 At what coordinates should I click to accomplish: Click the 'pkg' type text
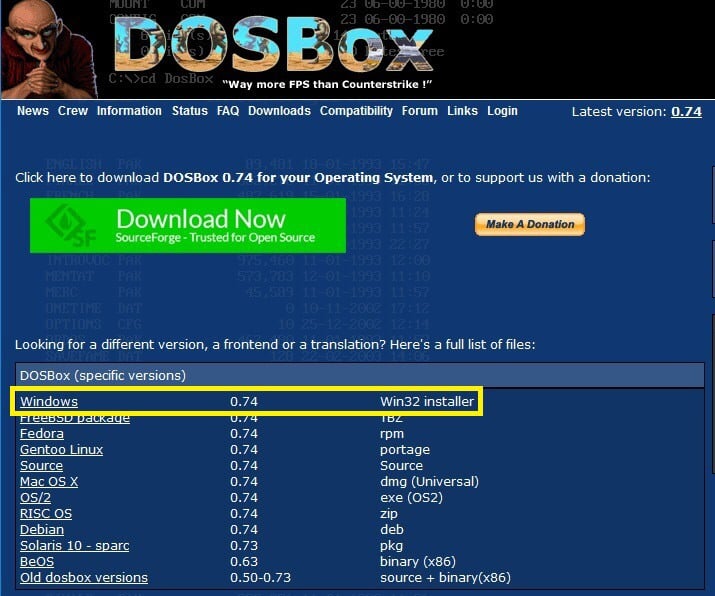tap(391, 546)
